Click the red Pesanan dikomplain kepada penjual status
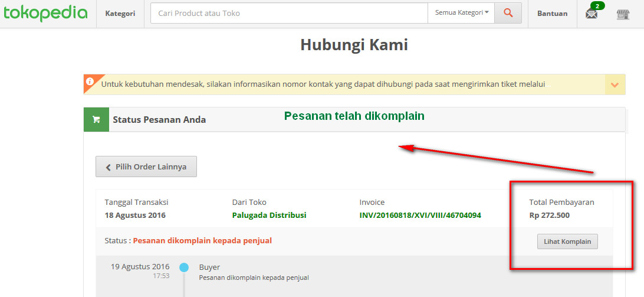 (x=202, y=241)
